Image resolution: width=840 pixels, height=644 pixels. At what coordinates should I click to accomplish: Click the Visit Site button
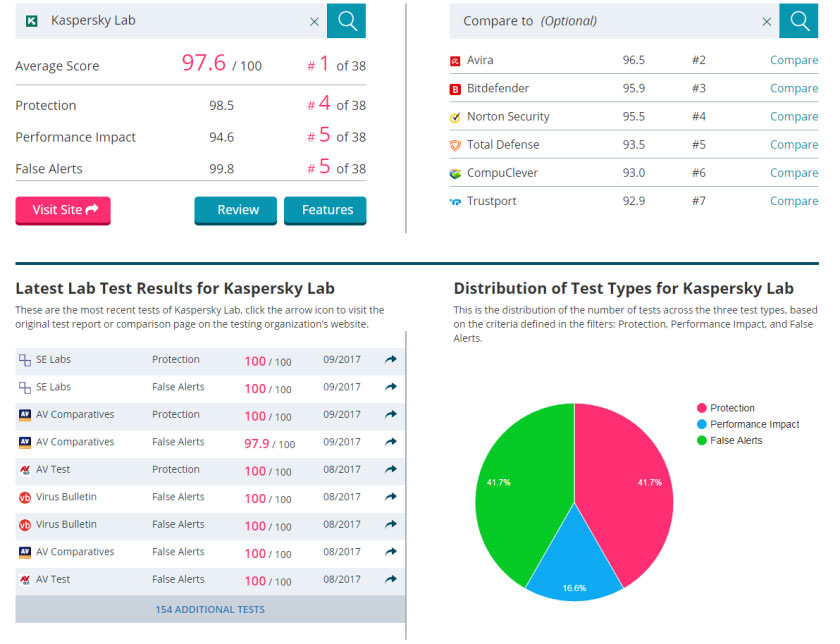pyautogui.click(x=63, y=210)
